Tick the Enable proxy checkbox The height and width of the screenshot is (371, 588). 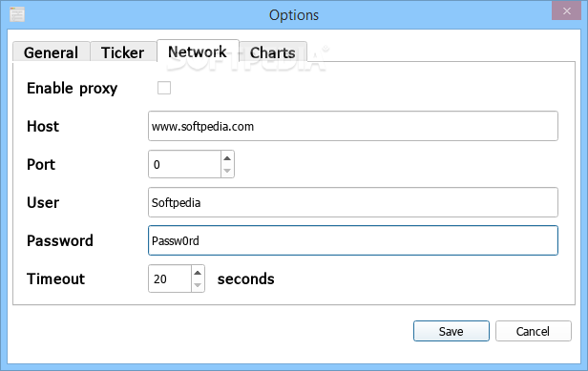tap(164, 88)
